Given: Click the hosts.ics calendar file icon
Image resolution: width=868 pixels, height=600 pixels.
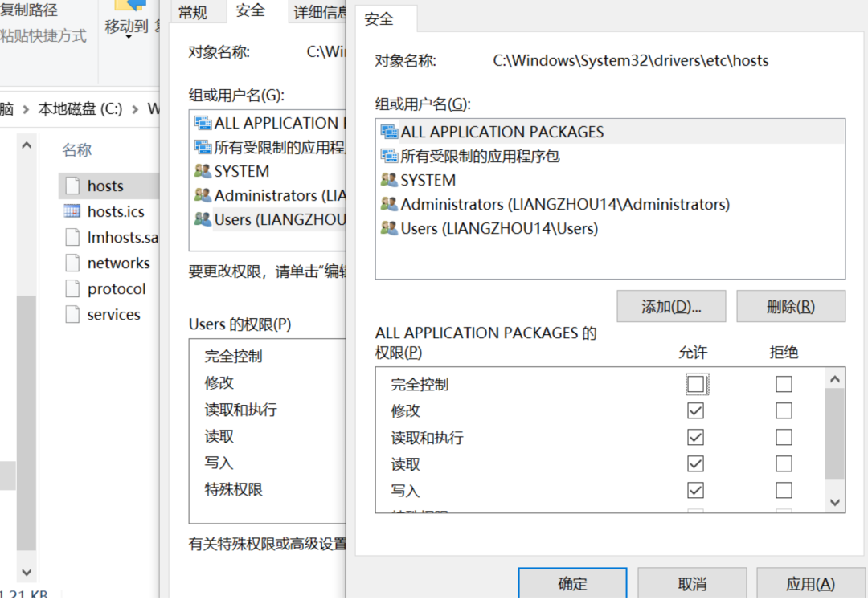Looking at the screenshot, I should pyautogui.click(x=72, y=211).
